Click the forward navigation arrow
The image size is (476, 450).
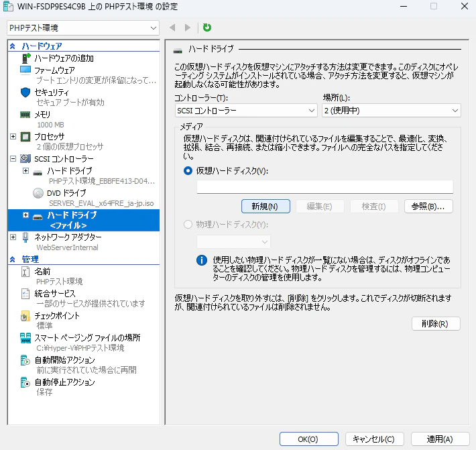tap(188, 27)
